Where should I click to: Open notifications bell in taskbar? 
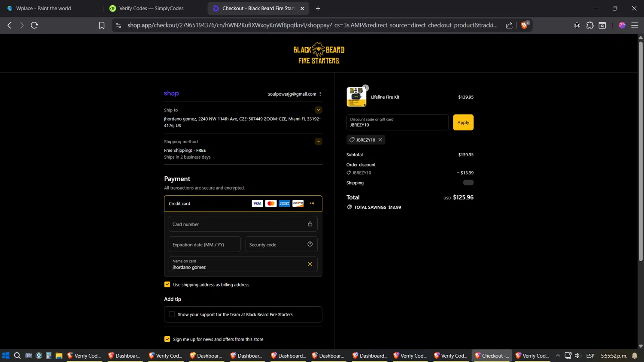point(635,356)
